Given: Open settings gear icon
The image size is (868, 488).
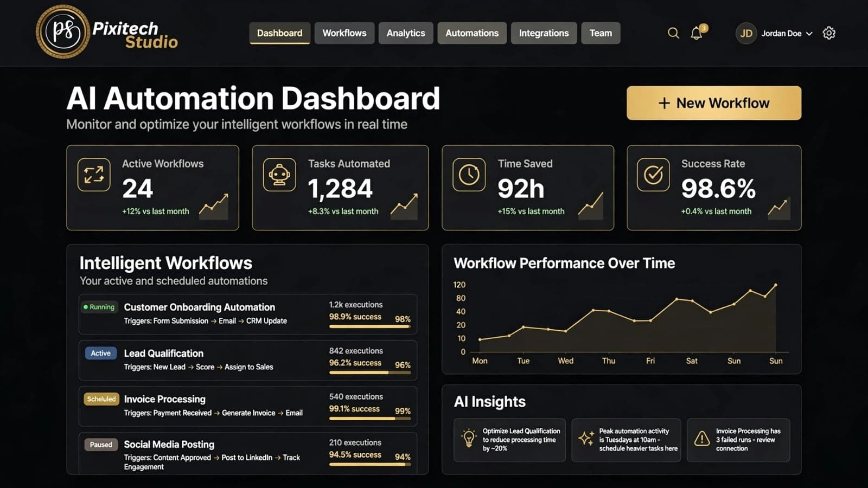Looking at the screenshot, I should click(829, 33).
